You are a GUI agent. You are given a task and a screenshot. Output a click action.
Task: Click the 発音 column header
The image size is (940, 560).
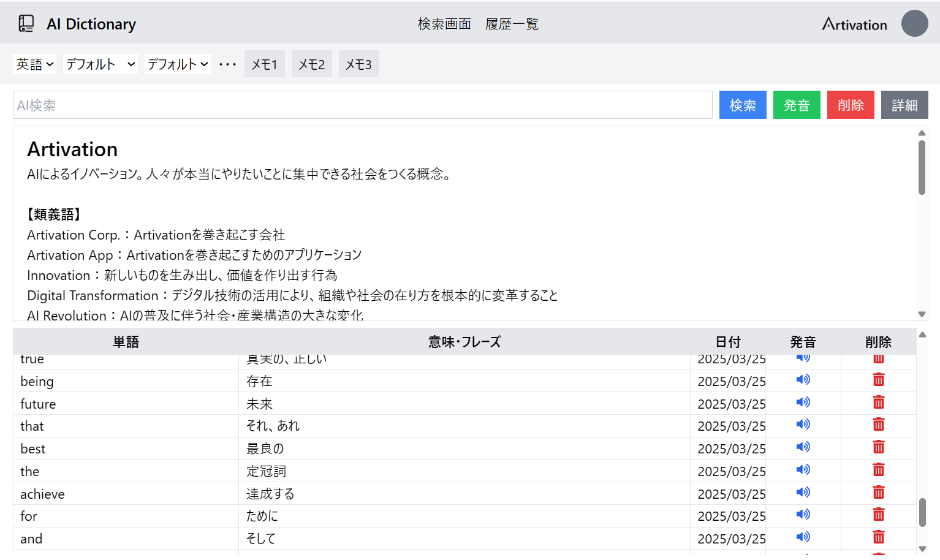click(x=803, y=342)
